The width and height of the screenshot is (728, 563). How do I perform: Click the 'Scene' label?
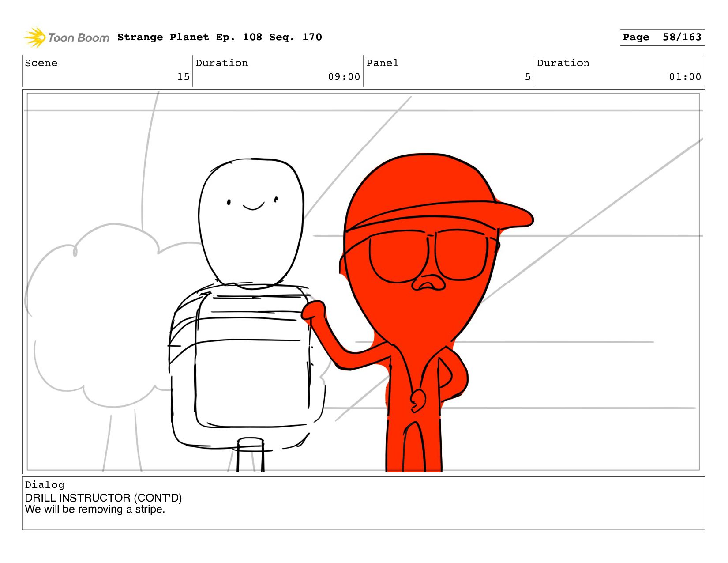[41, 63]
